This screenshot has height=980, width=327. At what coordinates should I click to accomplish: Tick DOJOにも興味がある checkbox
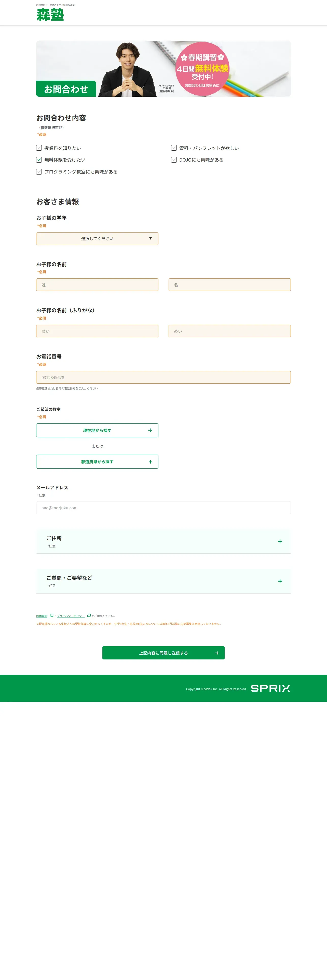[x=174, y=160]
